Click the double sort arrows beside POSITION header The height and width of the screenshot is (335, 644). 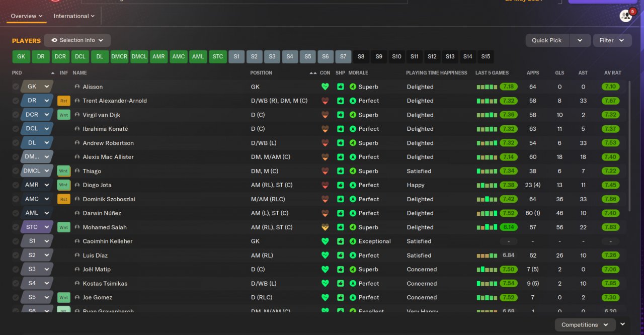point(313,73)
